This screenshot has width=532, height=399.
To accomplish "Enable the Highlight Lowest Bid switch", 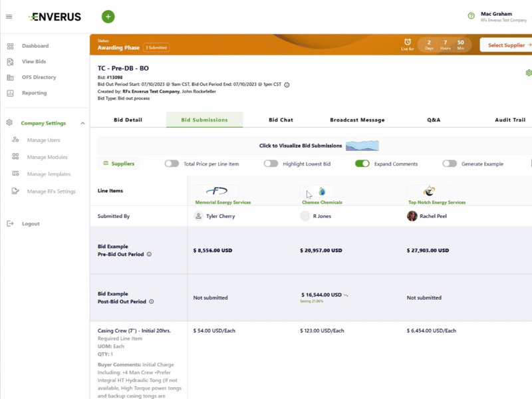I will (x=271, y=164).
